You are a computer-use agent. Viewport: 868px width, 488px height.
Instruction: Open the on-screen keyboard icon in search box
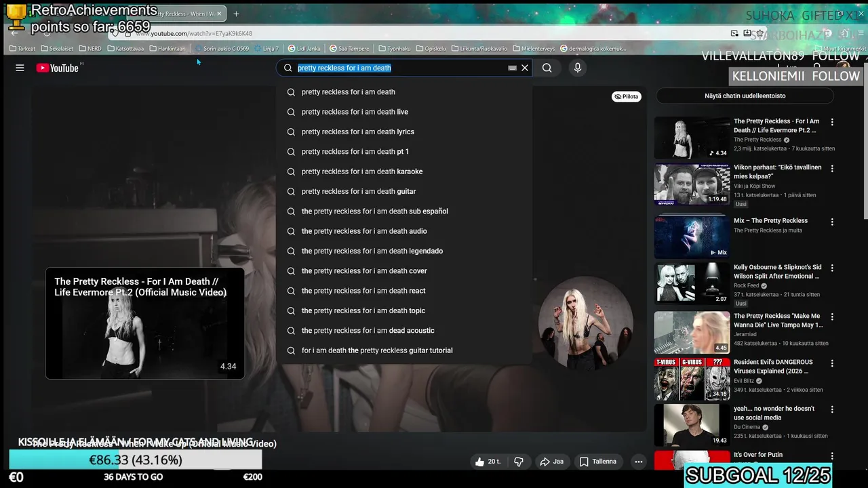click(x=512, y=68)
